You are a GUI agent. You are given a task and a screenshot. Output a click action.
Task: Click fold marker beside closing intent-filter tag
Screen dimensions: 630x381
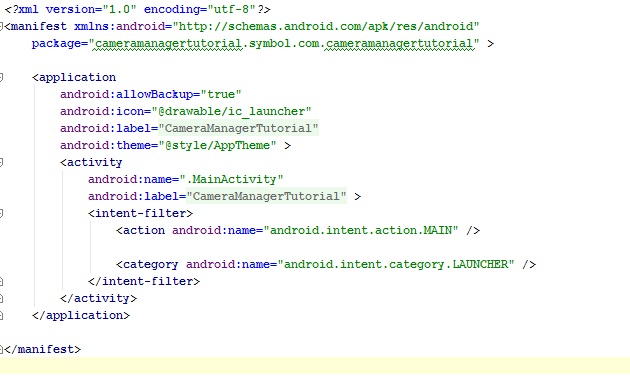[2, 281]
